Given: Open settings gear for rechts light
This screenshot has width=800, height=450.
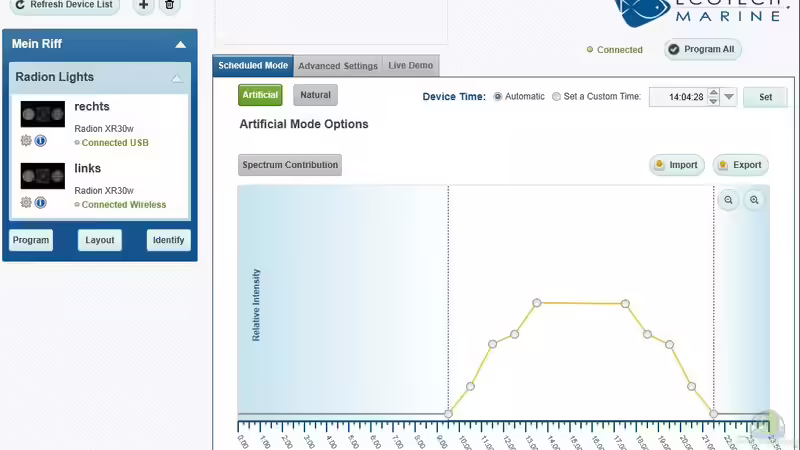Looking at the screenshot, I should click(26, 141).
